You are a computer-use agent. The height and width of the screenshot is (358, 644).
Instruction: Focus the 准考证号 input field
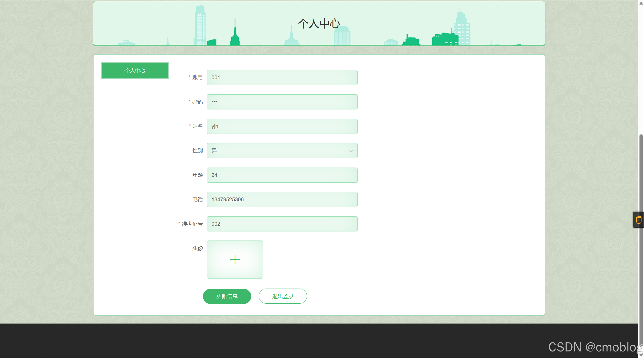pyautogui.click(x=282, y=224)
